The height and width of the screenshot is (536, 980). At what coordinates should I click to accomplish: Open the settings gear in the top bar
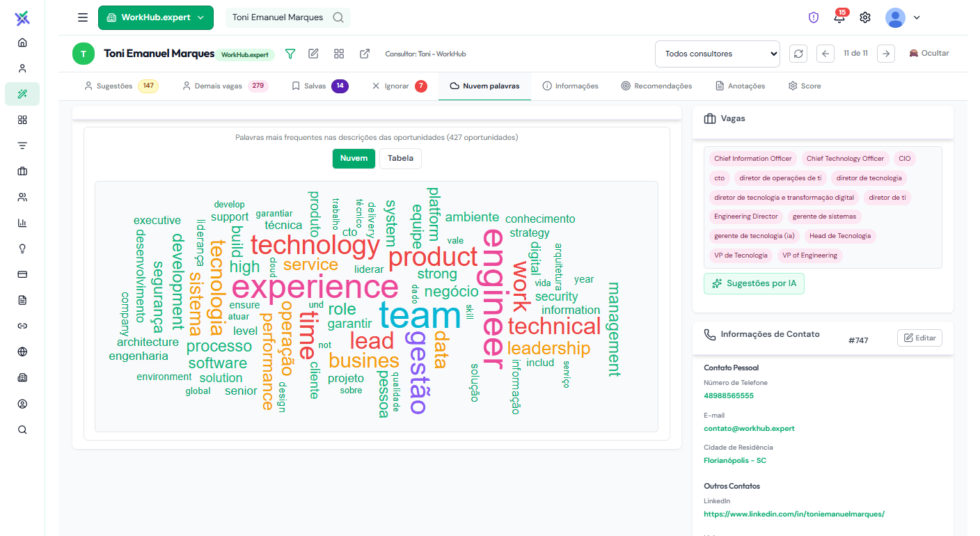click(x=865, y=17)
